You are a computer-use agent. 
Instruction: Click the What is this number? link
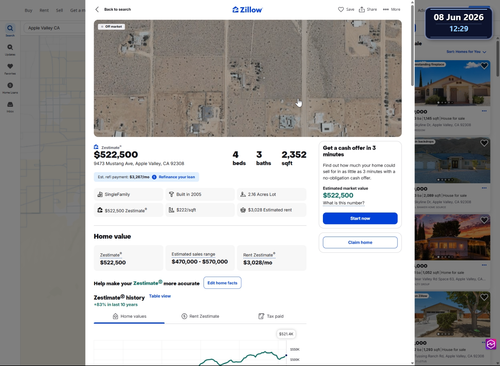pos(344,203)
